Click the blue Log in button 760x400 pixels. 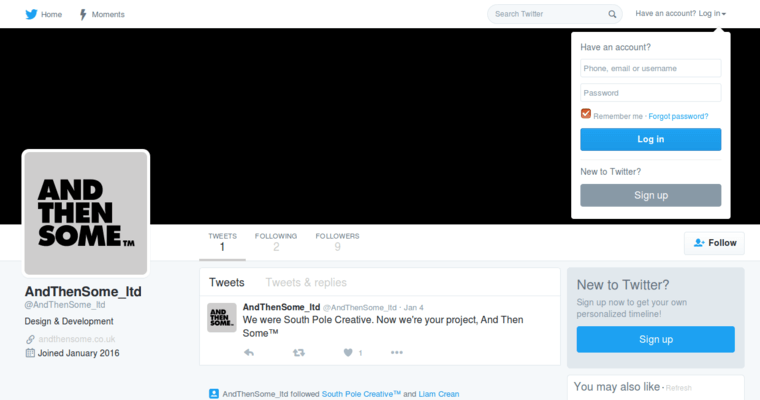[x=650, y=139]
